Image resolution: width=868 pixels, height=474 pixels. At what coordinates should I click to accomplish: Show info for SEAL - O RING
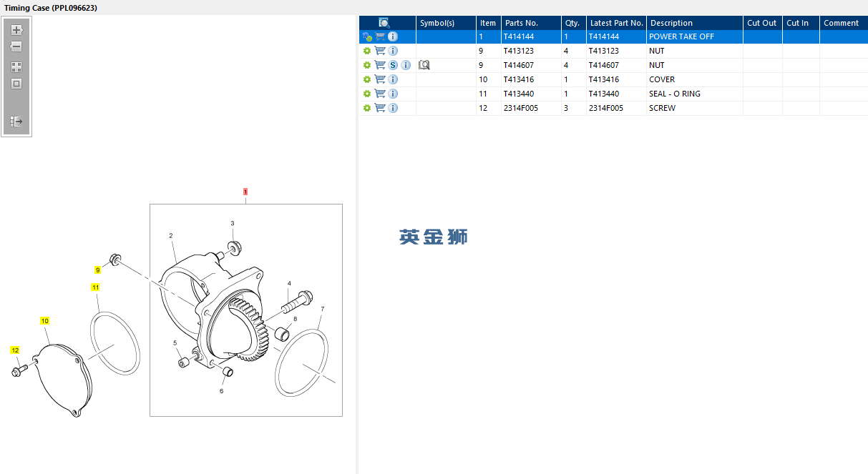coord(393,94)
